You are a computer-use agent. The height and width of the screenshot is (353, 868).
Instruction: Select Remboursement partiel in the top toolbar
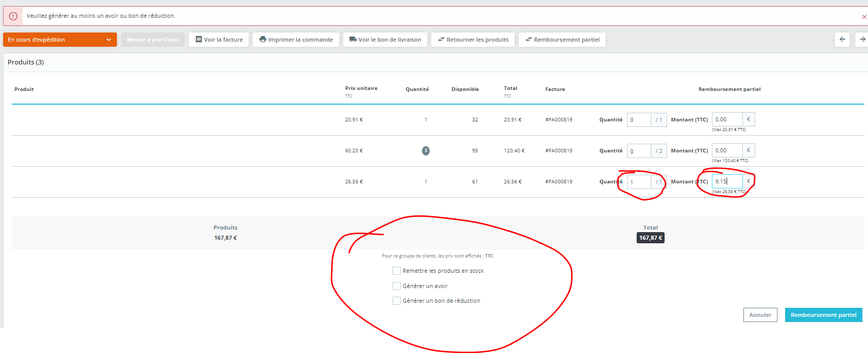(x=562, y=40)
